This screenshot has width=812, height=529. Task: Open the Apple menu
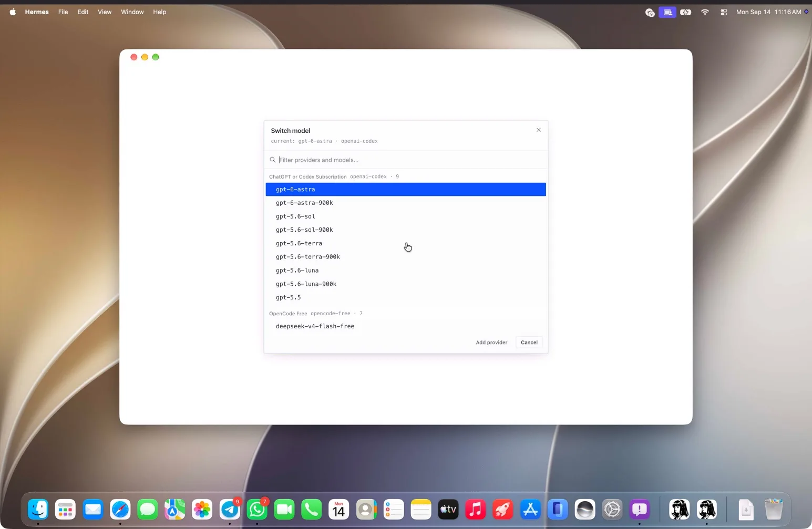click(x=13, y=12)
